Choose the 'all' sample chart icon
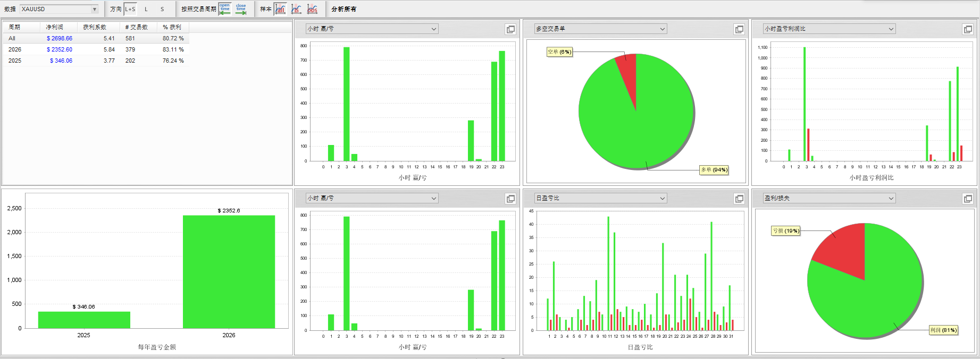This screenshot has width=980, height=359. coord(280,9)
